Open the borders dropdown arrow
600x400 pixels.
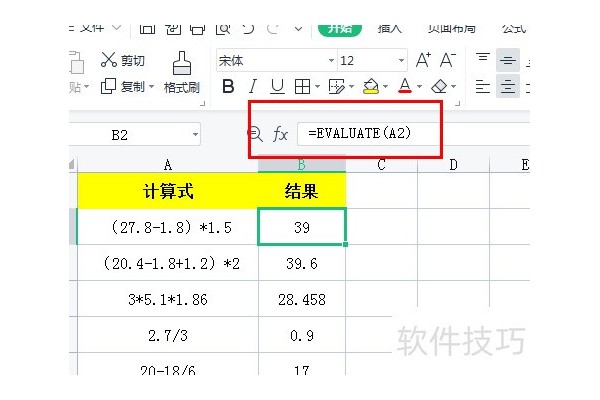click(317, 87)
